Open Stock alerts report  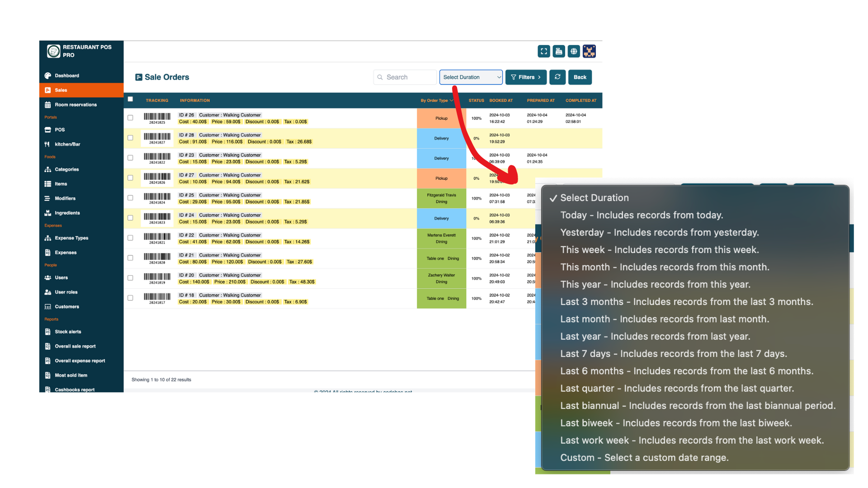(x=68, y=332)
